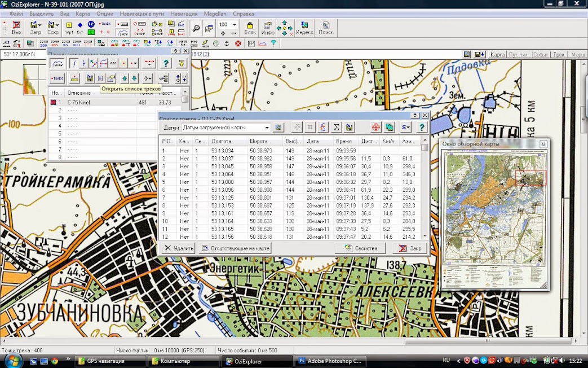
Task: Select the magnifier zoom window tool
Action: 196,28
